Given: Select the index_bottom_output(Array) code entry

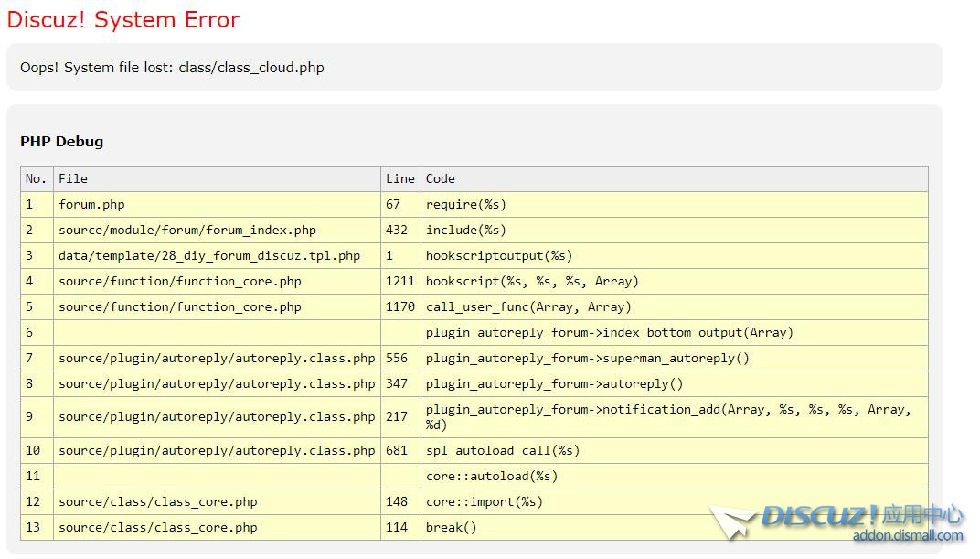Looking at the screenshot, I should point(609,333).
